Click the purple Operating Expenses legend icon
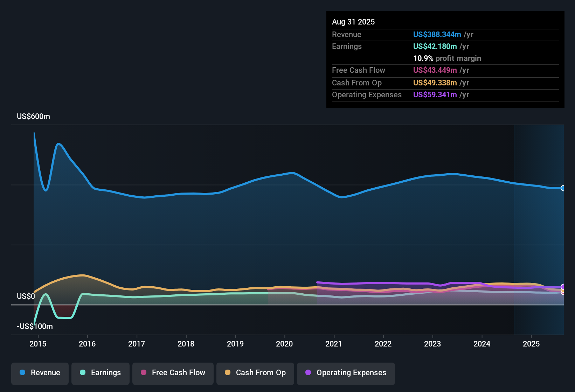 (x=308, y=373)
